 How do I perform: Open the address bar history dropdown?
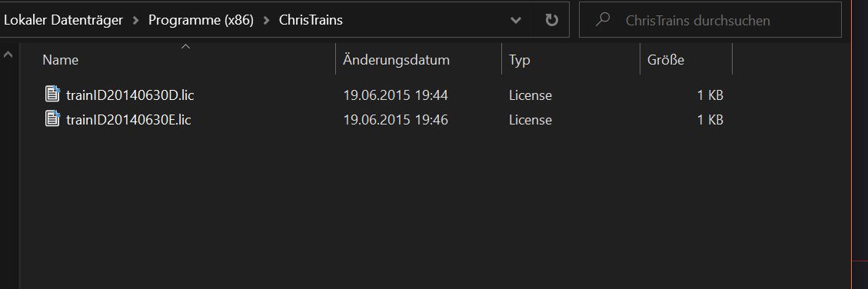tap(515, 21)
